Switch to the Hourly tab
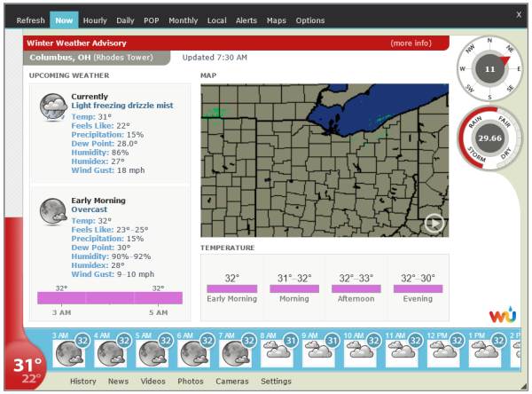532x394 pixels. pos(95,20)
